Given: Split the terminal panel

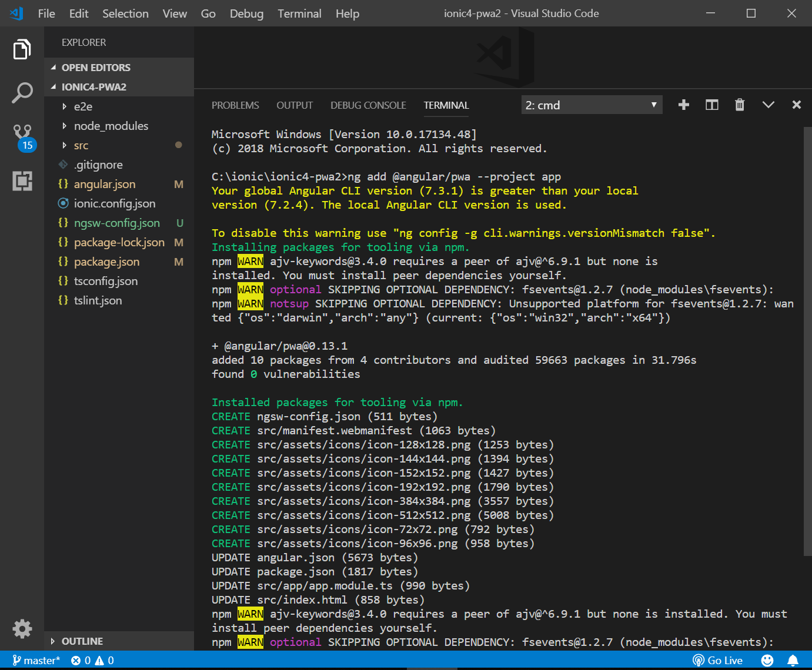Looking at the screenshot, I should (x=711, y=105).
